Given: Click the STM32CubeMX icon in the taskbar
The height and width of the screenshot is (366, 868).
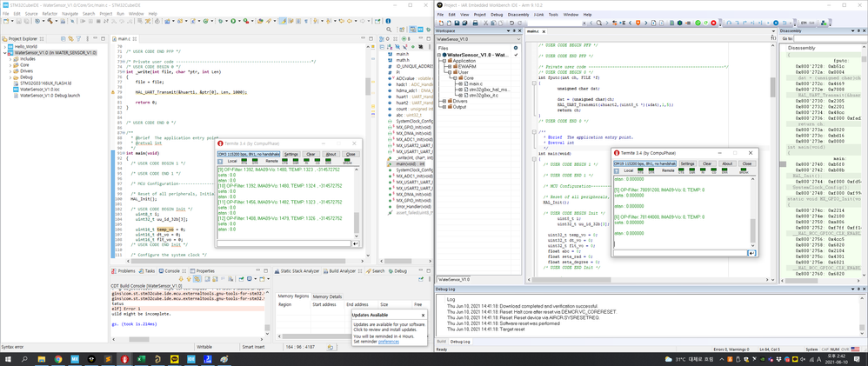Looking at the screenshot, I should (x=74, y=359).
